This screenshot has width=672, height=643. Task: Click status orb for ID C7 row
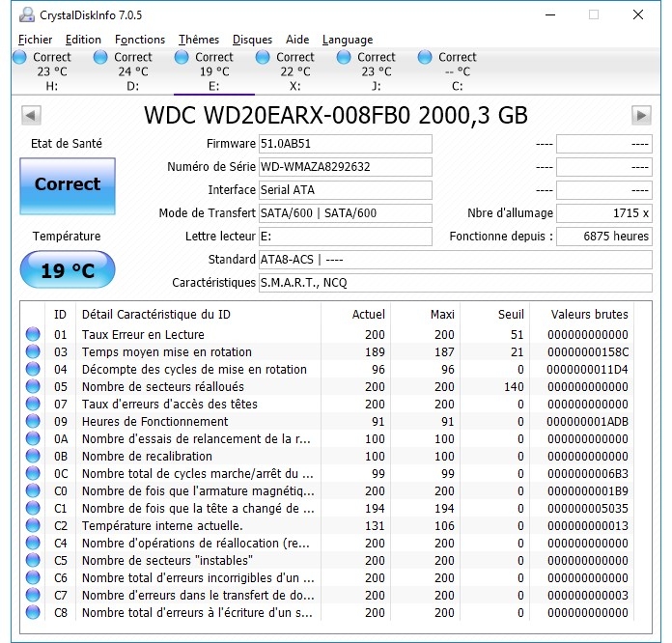33,595
